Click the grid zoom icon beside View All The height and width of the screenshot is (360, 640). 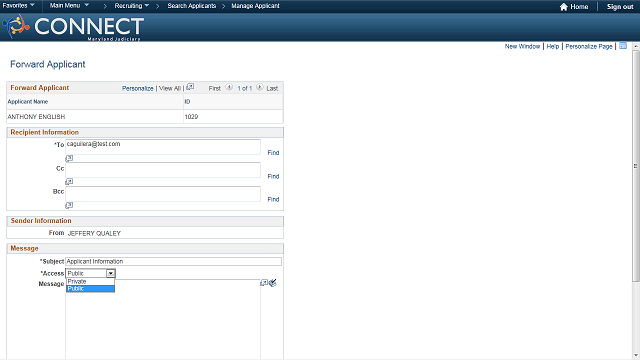pos(190,87)
